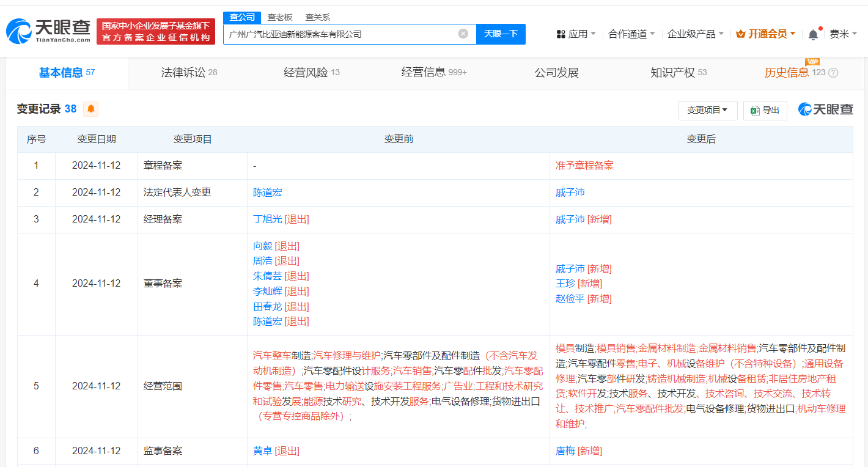The image size is (868, 467).
Task: Open the notification bell in the header
Action: click(813, 34)
